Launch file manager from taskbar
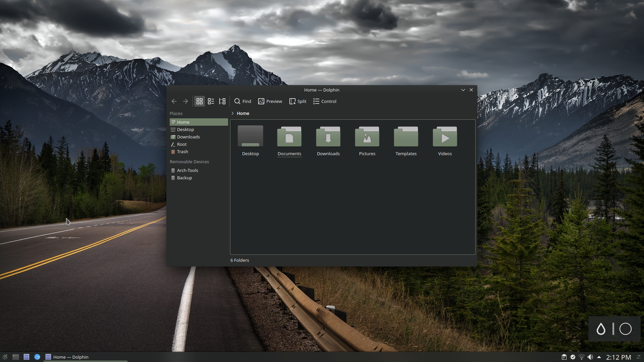This screenshot has height=362, width=644. tap(26, 357)
